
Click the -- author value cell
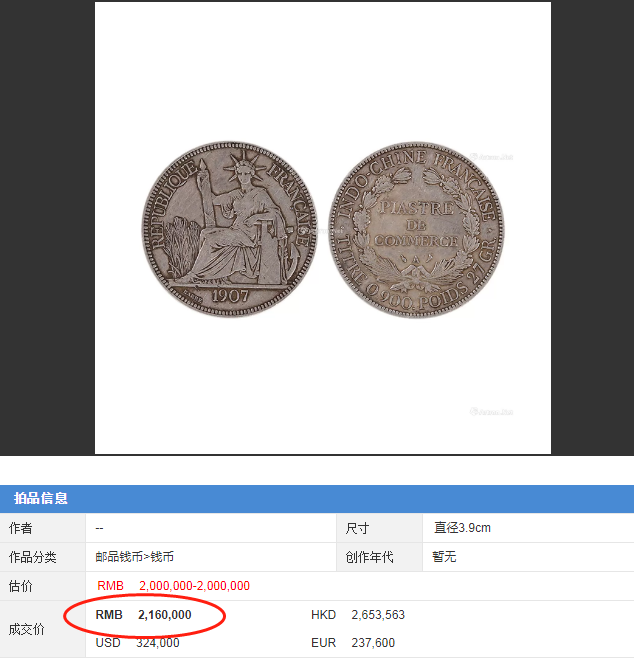coord(211,528)
